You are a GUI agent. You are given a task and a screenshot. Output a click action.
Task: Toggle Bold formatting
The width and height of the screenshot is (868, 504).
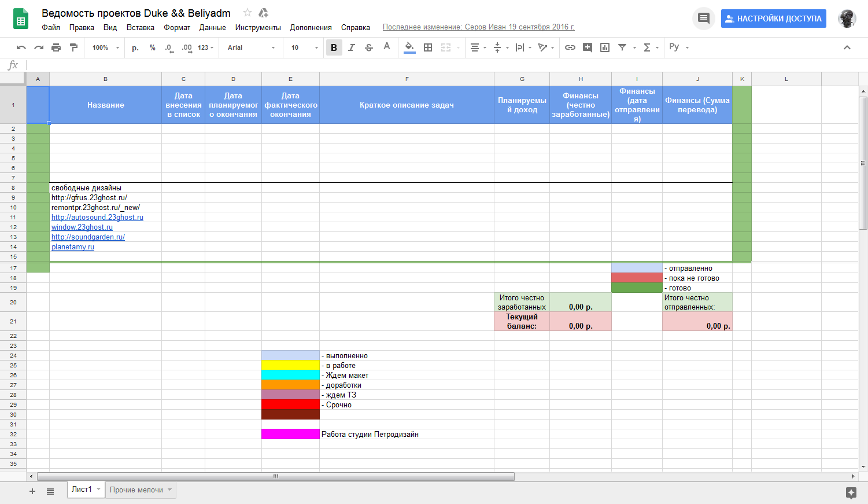[x=334, y=47]
